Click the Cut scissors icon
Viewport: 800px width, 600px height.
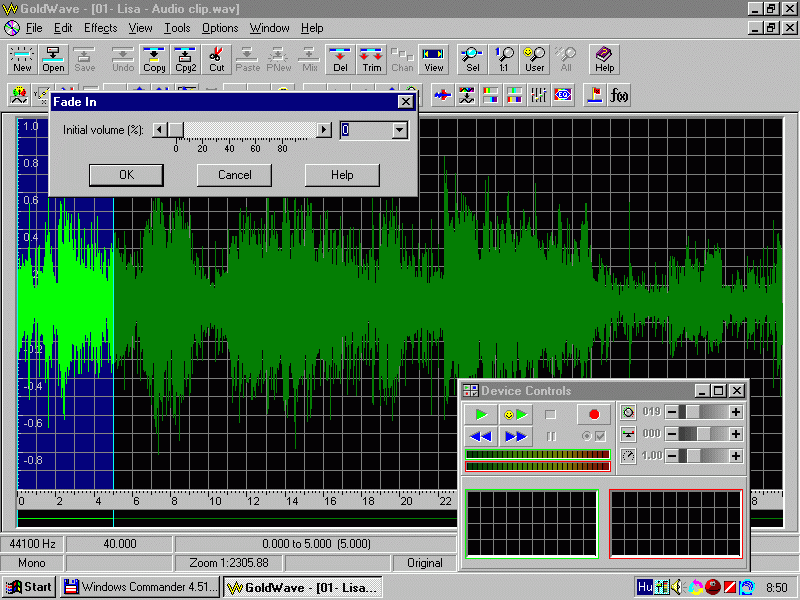click(216, 59)
